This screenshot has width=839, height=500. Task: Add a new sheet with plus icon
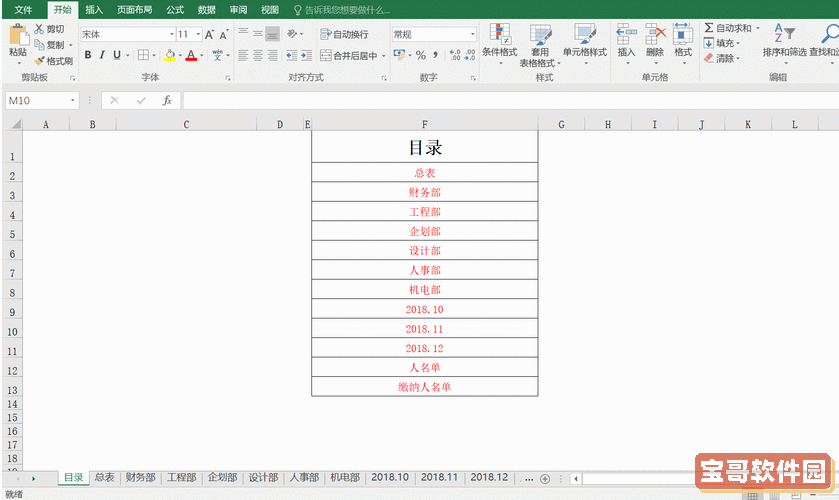(x=545, y=479)
